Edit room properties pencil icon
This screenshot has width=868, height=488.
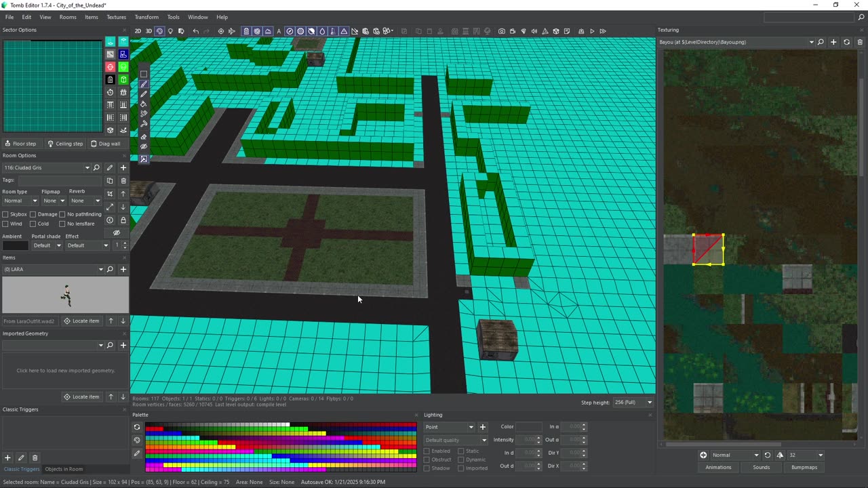point(110,167)
